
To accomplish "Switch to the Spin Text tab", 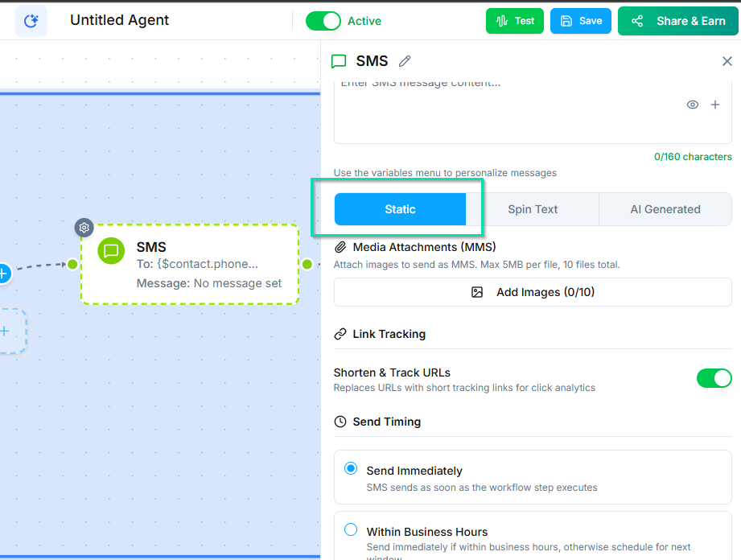I will (x=532, y=209).
